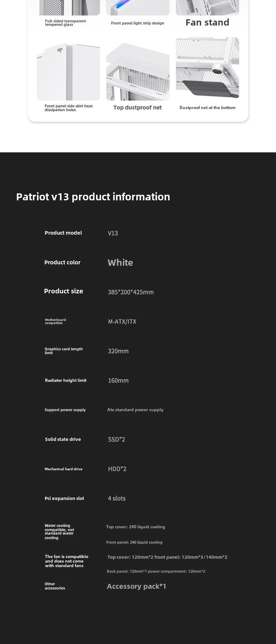
Task: Click the front panel side skirt image
Action: (x=68, y=72)
